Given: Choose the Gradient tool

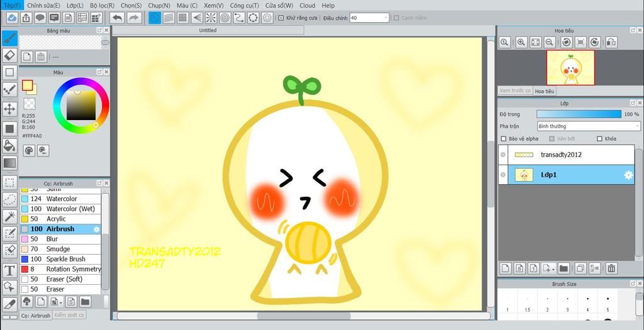Looking at the screenshot, I should 10,163.
